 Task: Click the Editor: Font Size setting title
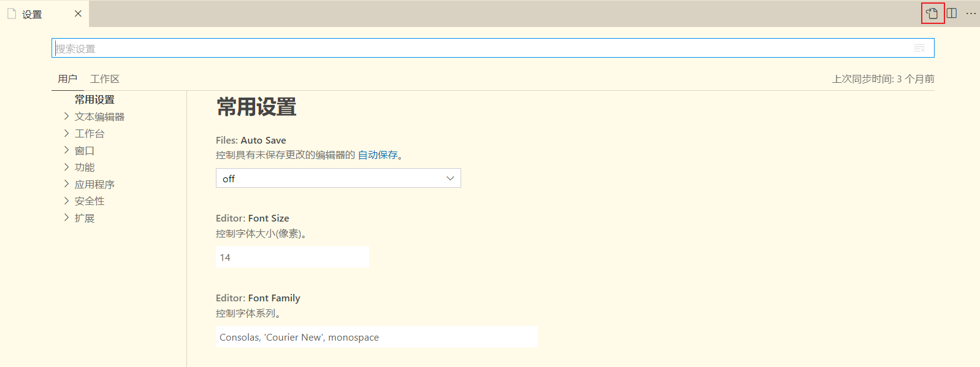252,218
